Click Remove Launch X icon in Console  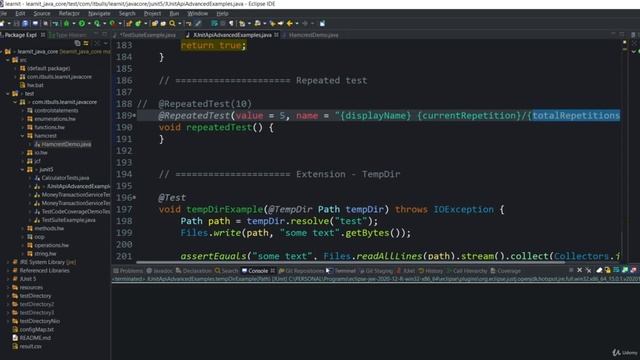(x=579, y=270)
